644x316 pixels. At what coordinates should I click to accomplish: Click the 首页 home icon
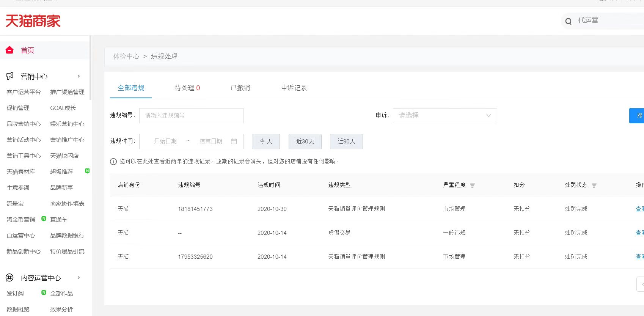(x=9, y=50)
